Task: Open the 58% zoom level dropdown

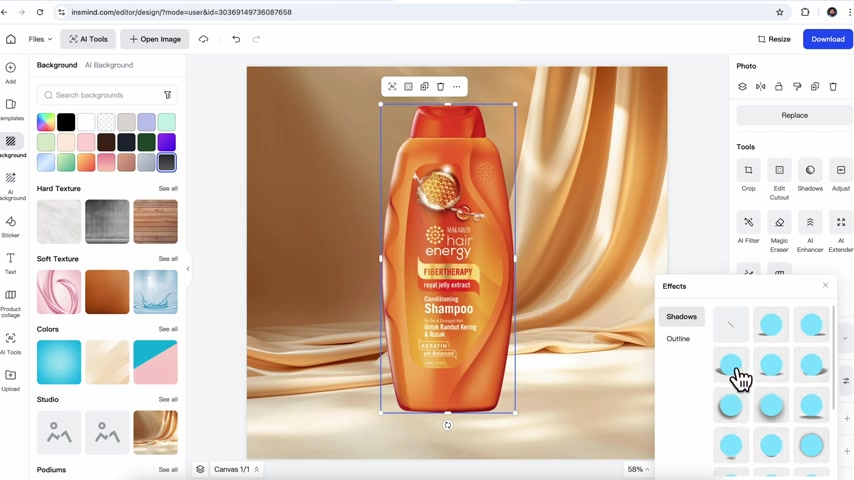Action: 638,469
